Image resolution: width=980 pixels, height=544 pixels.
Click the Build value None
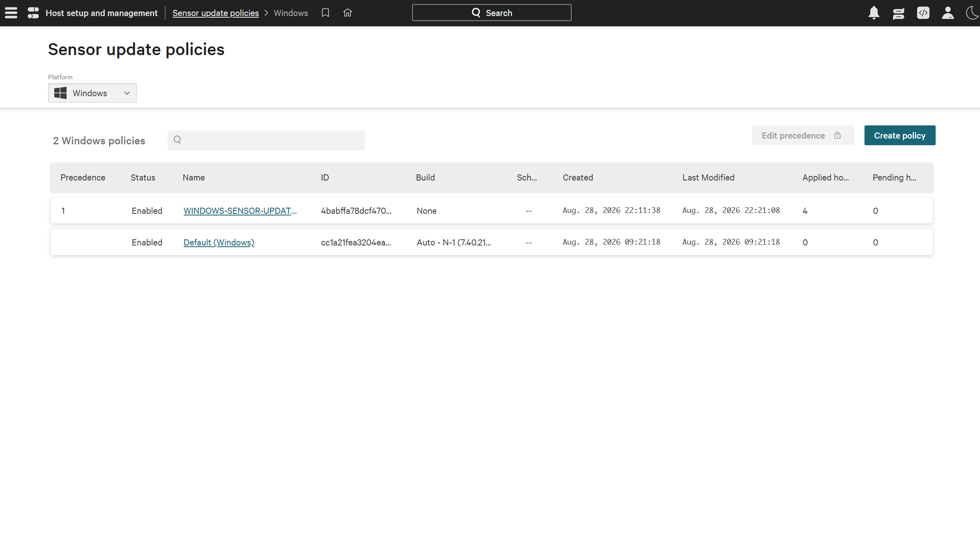point(427,211)
